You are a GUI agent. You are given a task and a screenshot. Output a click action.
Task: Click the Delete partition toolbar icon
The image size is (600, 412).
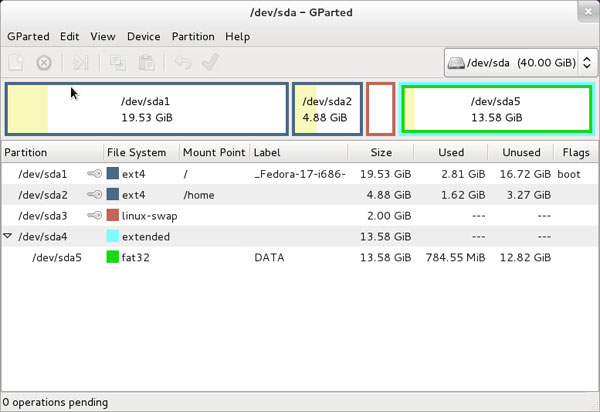[44, 62]
